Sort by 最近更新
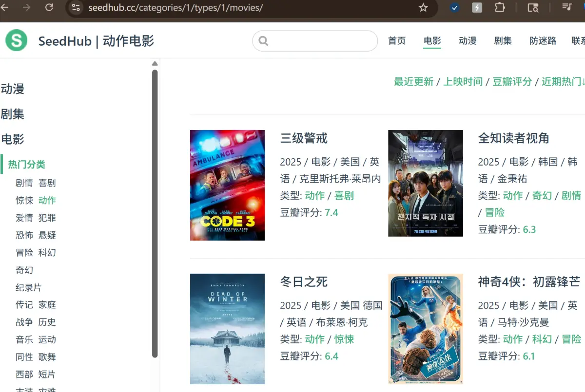 click(413, 82)
